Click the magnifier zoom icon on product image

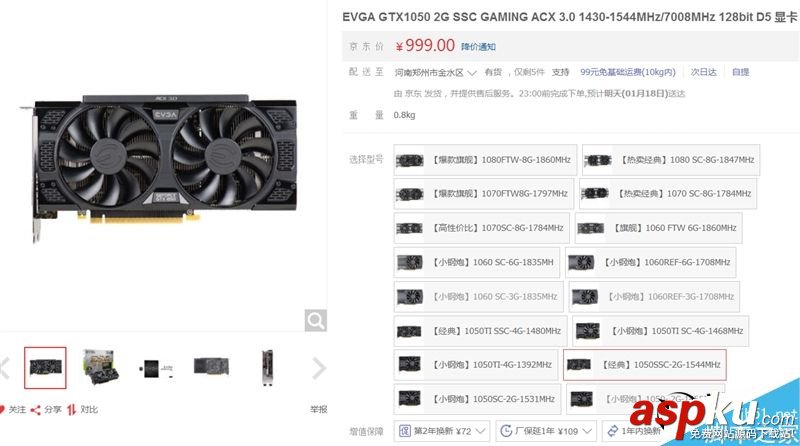tap(316, 320)
